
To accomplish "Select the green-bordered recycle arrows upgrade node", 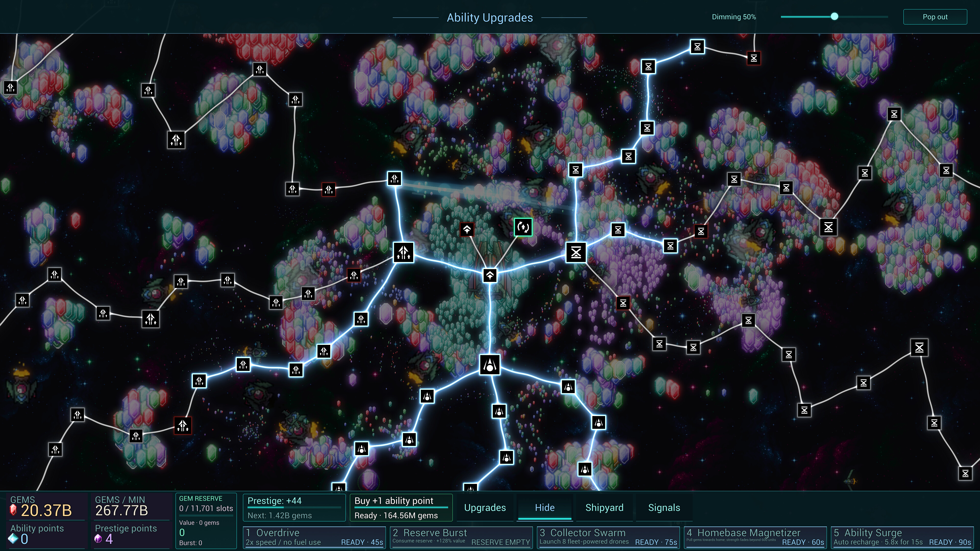I will [x=523, y=227].
